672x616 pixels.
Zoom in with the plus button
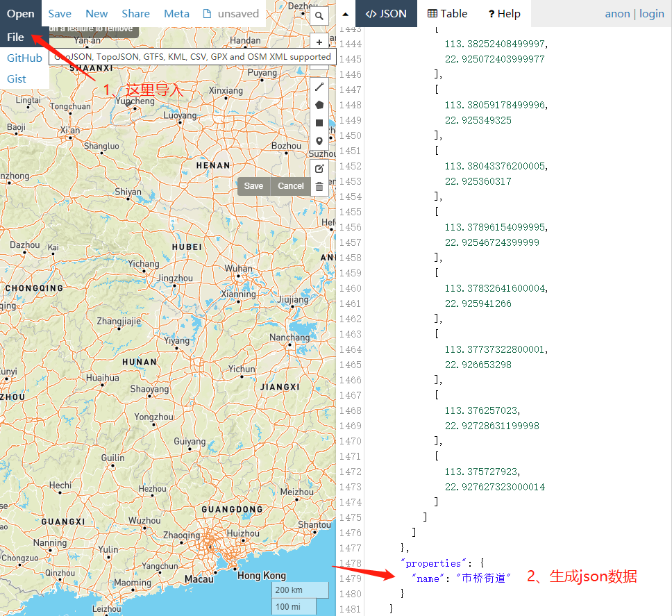tap(319, 42)
